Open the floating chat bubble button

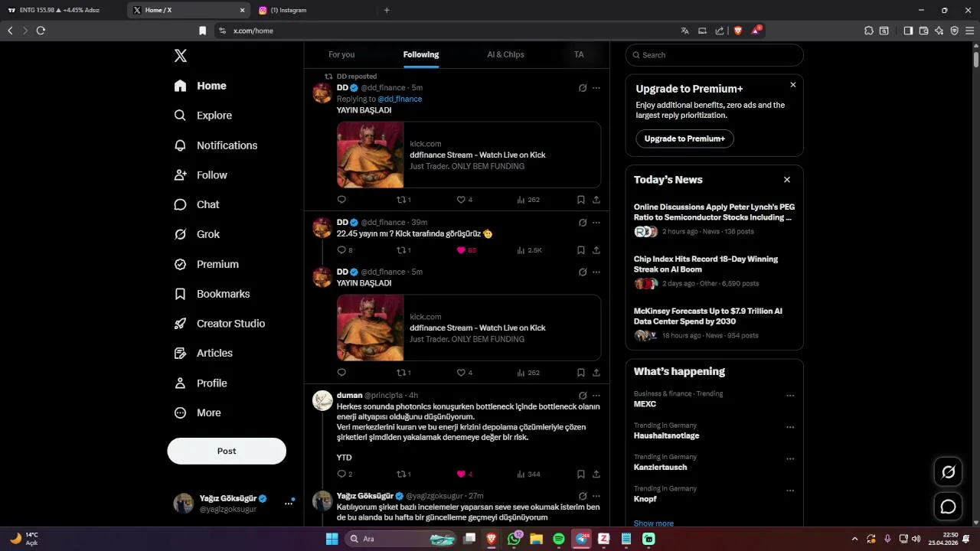[x=949, y=507]
